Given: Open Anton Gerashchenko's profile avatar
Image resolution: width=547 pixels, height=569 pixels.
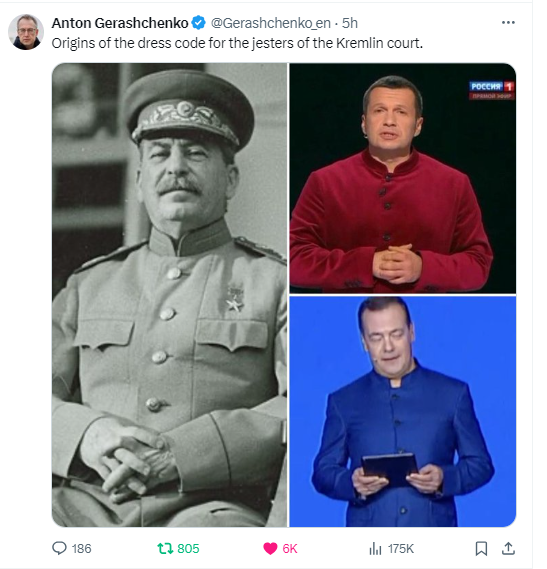Looking at the screenshot, I should click(26, 32).
